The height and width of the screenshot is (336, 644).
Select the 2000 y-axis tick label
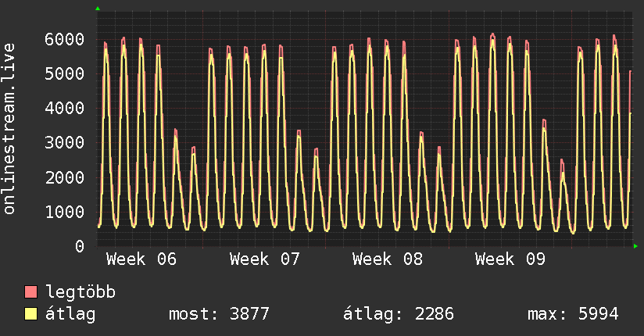click(64, 177)
